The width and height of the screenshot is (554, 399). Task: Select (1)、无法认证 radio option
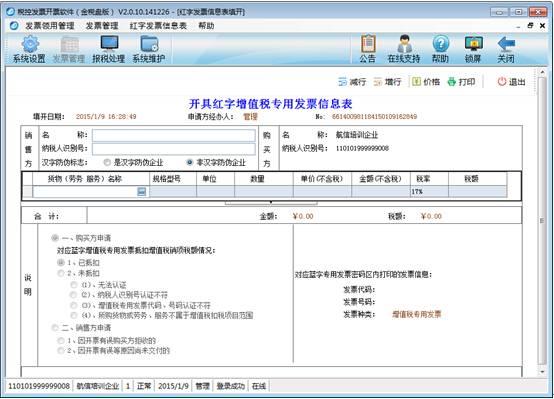(73, 284)
